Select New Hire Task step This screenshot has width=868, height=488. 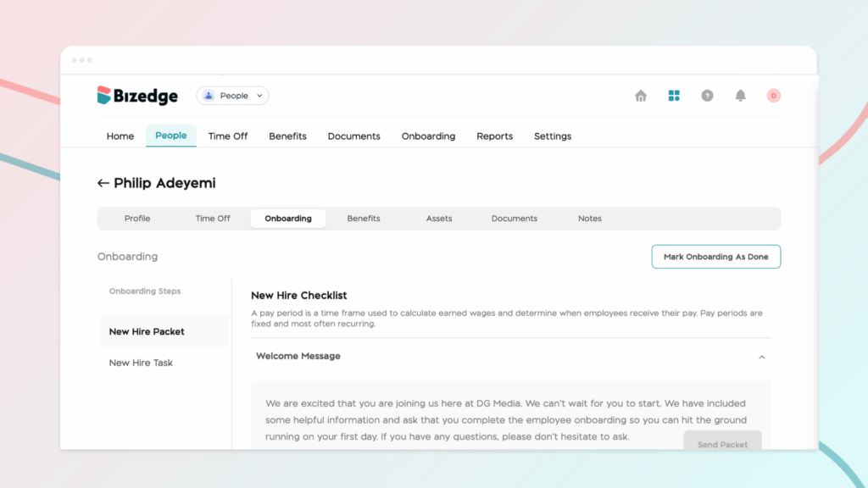[x=141, y=363]
